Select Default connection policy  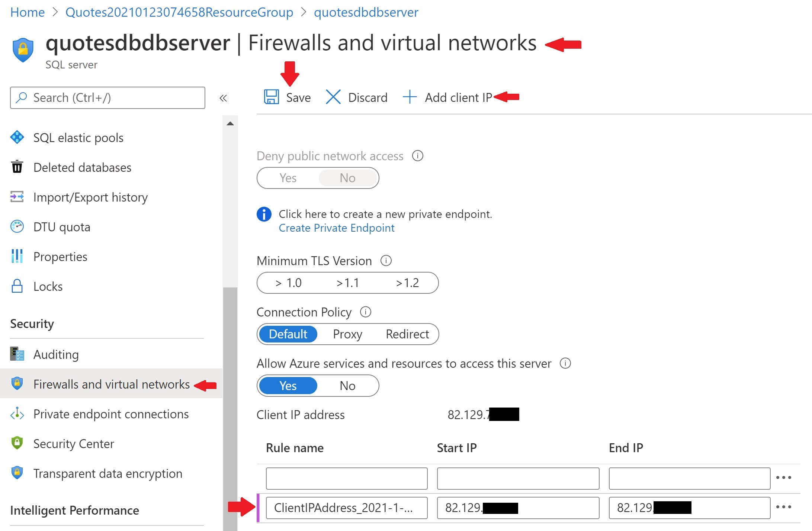pyautogui.click(x=288, y=334)
